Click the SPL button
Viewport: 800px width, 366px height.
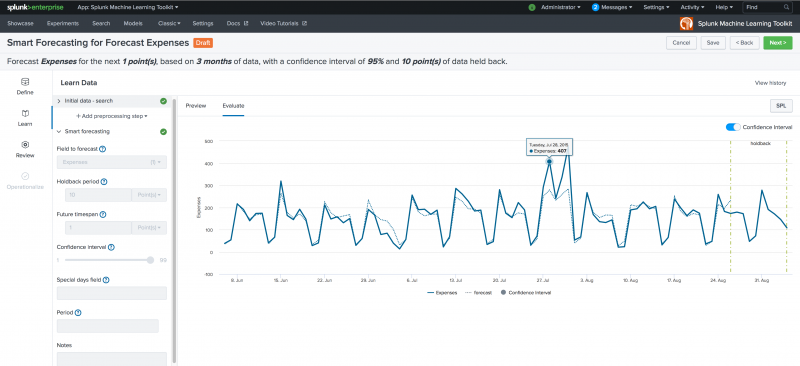(x=781, y=106)
